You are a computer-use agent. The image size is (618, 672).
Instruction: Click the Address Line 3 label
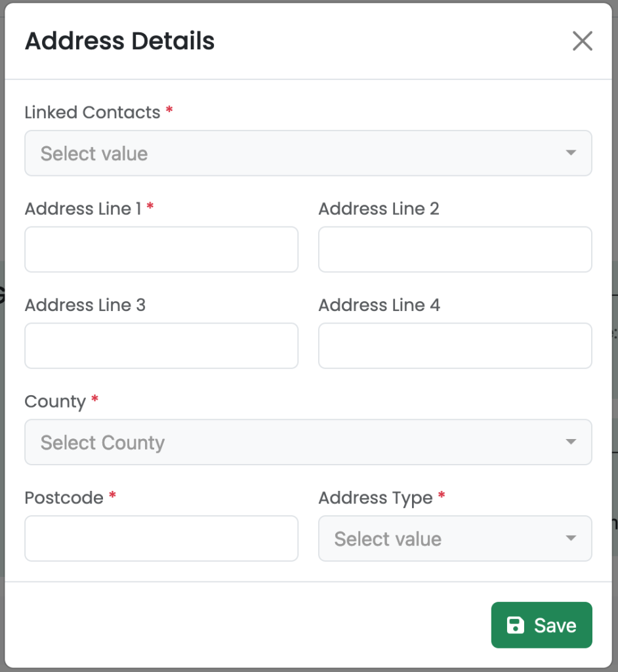pos(85,305)
